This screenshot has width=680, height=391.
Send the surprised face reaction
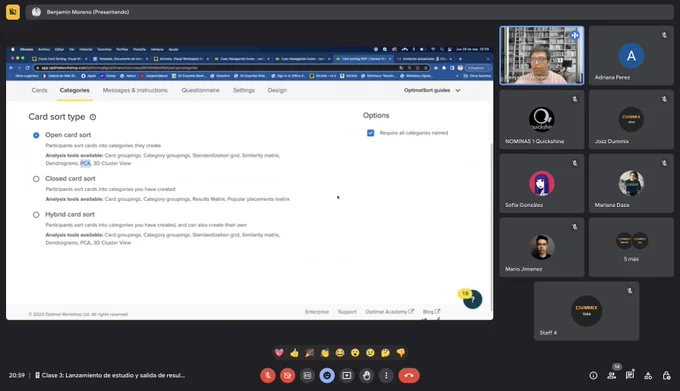tap(355, 353)
